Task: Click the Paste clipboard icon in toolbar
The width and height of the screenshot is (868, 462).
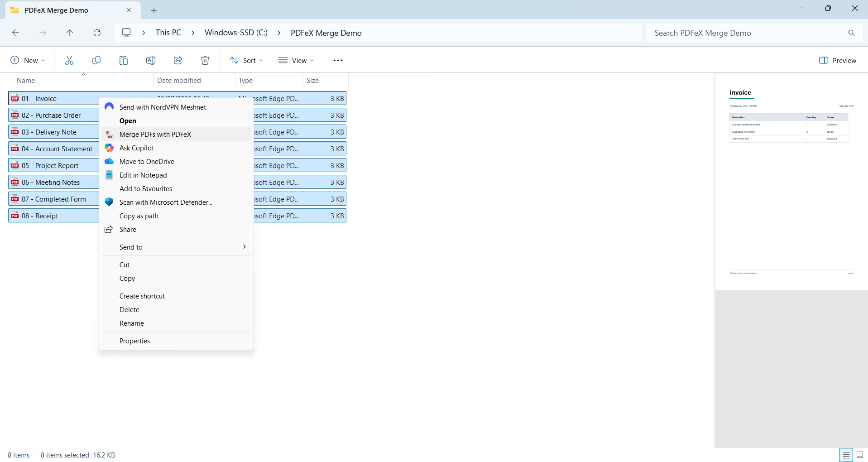Action: coord(124,60)
